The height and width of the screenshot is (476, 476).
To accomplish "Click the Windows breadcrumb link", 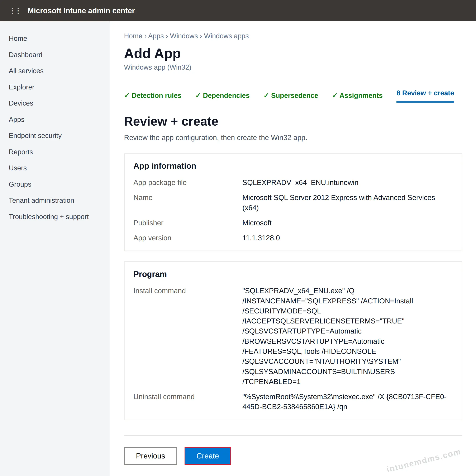I will point(184,36).
